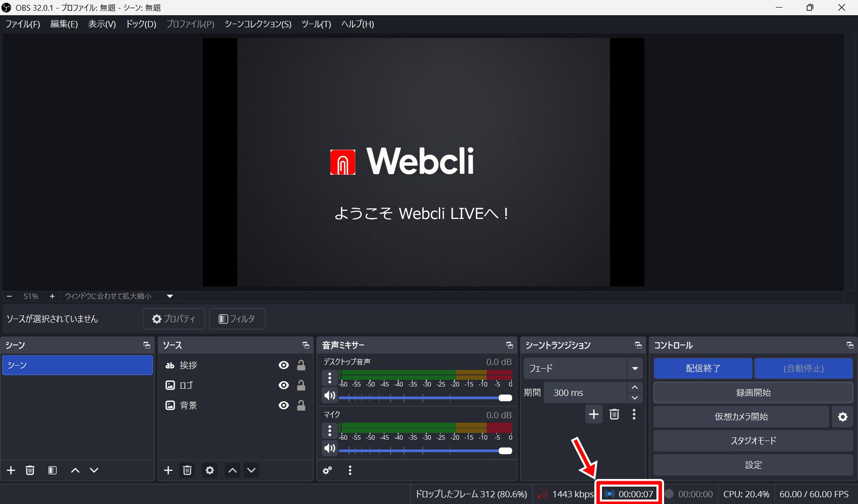Mute the Desktop audio speaker icon
Image resolution: width=858 pixels, height=504 pixels.
pyautogui.click(x=330, y=395)
